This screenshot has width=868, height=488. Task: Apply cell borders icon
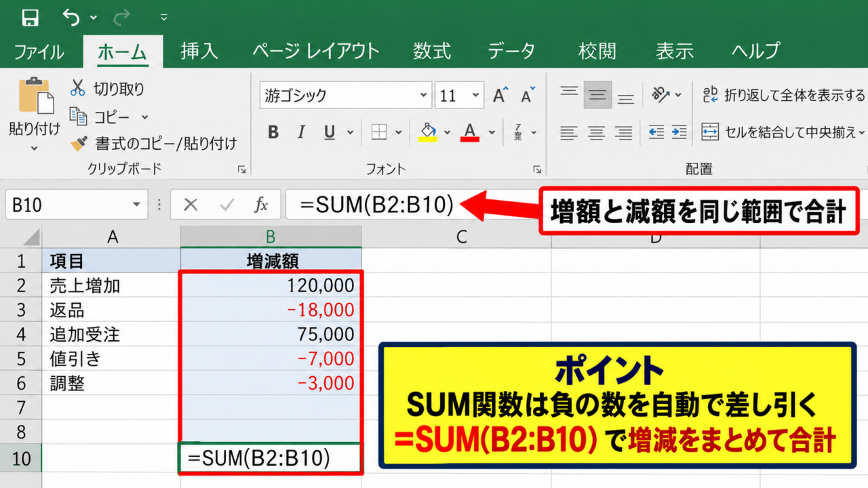tap(379, 132)
